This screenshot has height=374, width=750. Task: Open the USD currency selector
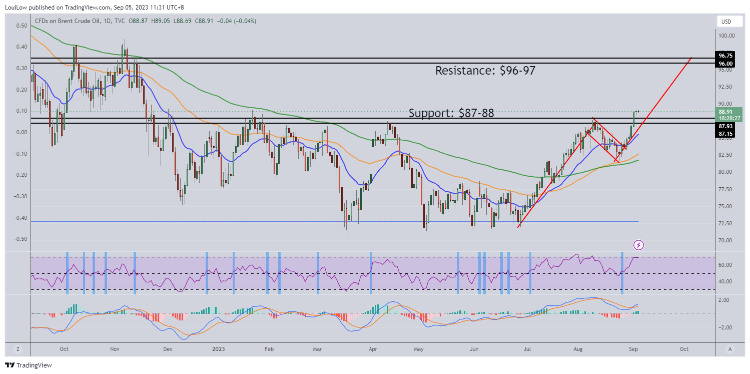(x=729, y=22)
